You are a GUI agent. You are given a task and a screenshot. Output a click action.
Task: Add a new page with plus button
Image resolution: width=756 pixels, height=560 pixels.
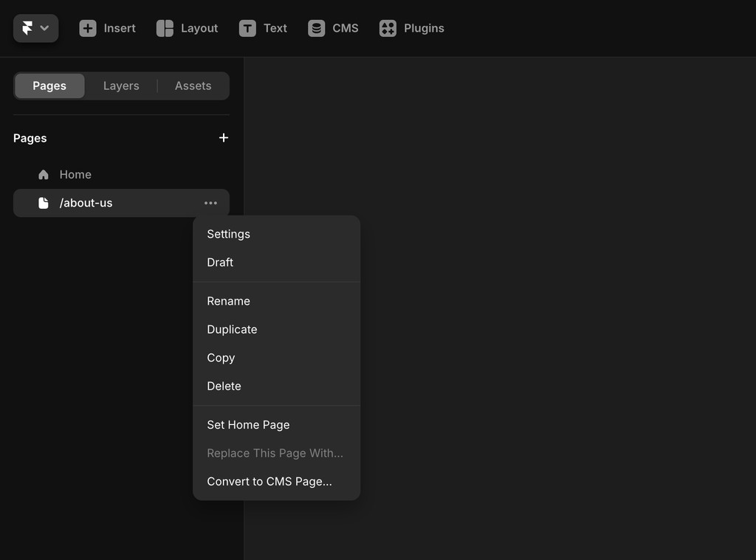coord(224,137)
